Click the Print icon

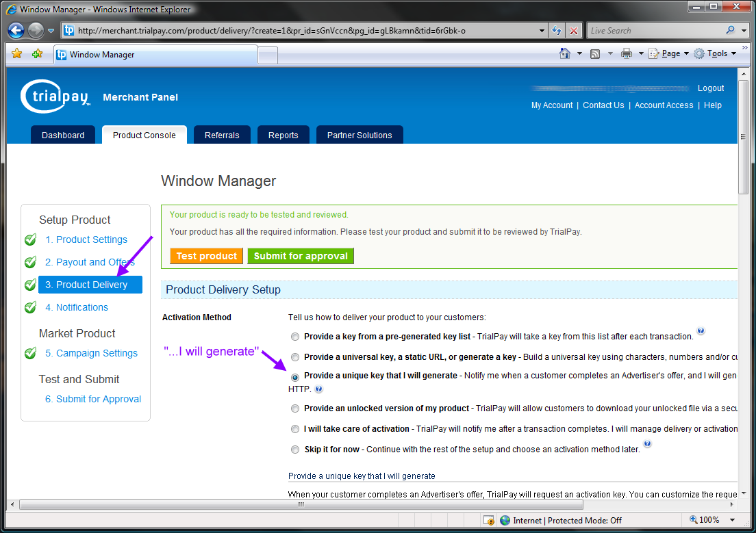(627, 53)
